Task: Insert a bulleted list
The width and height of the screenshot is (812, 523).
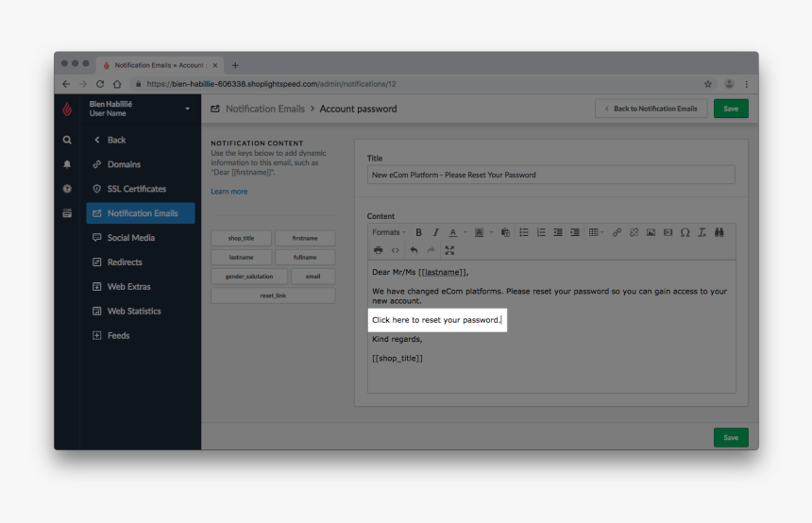Action: [x=524, y=232]
